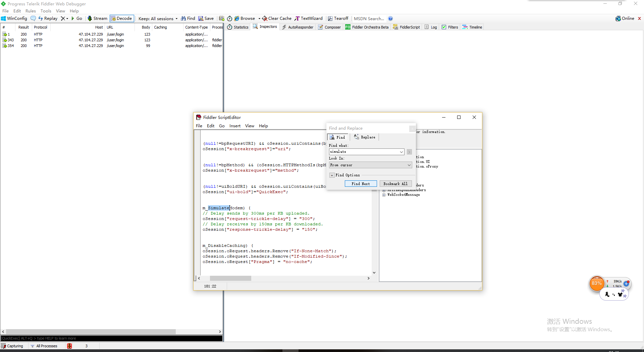Click the Go resume button
The height and width of the screenshot is (352, 644).
click(77, 18)
